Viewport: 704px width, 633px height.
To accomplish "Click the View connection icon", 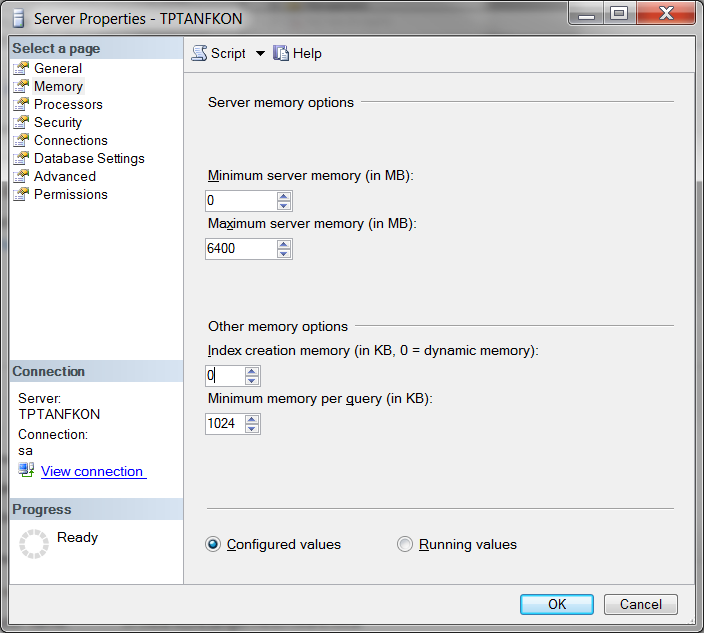I will pos(26,471).
